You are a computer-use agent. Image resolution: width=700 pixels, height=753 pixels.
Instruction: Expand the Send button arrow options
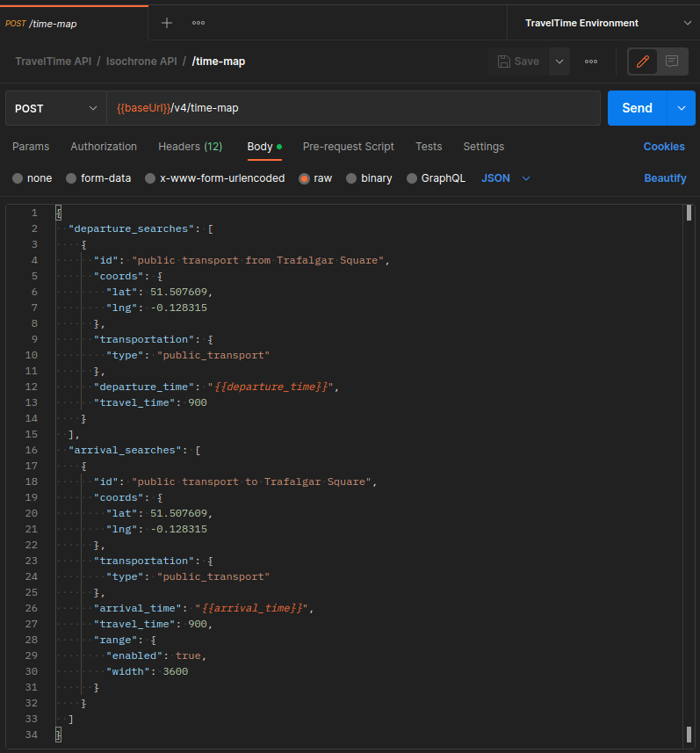tap(682, 108)
